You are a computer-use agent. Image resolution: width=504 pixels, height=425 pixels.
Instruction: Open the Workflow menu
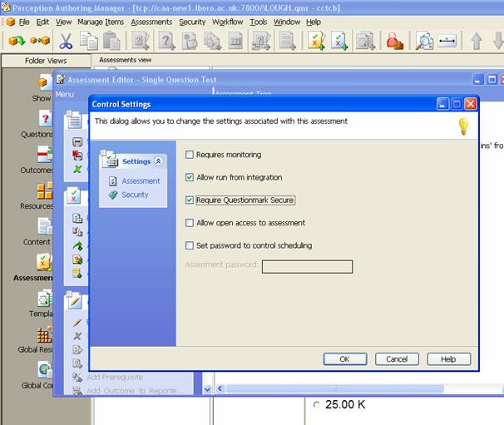coord(227,22)
